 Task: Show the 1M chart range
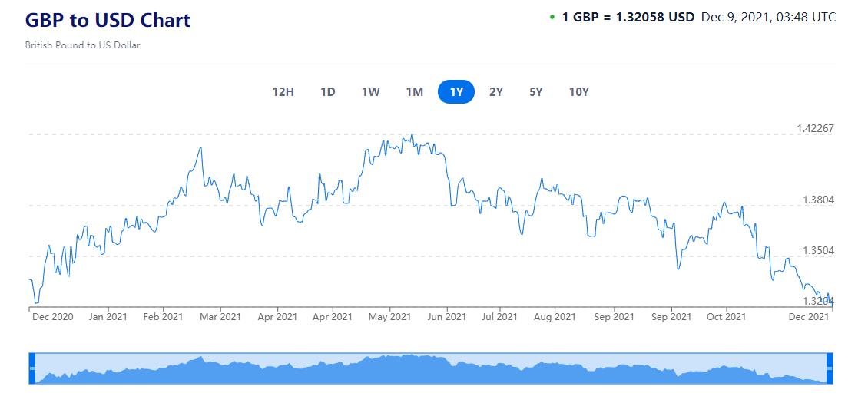[415, 92]
